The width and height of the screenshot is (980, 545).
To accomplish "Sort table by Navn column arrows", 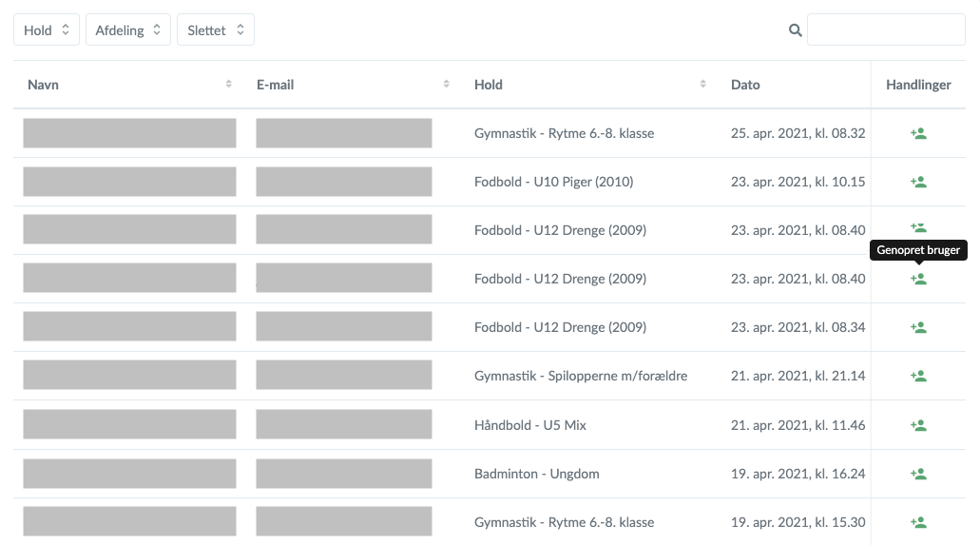I will coord(229,85).
